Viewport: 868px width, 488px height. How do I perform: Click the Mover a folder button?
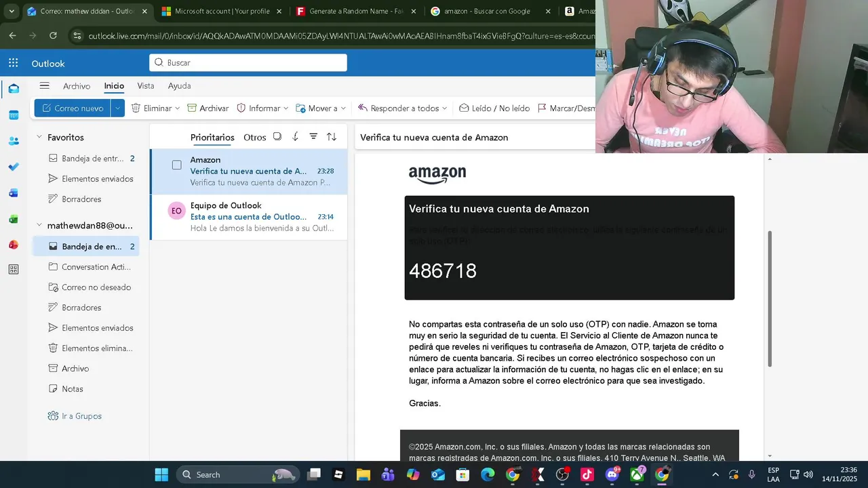coord(317,108)
